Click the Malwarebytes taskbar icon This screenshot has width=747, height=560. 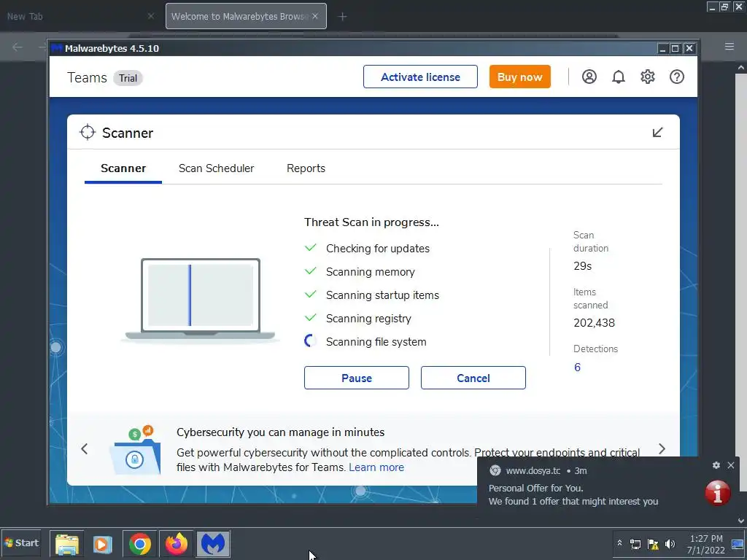point(212,543)
